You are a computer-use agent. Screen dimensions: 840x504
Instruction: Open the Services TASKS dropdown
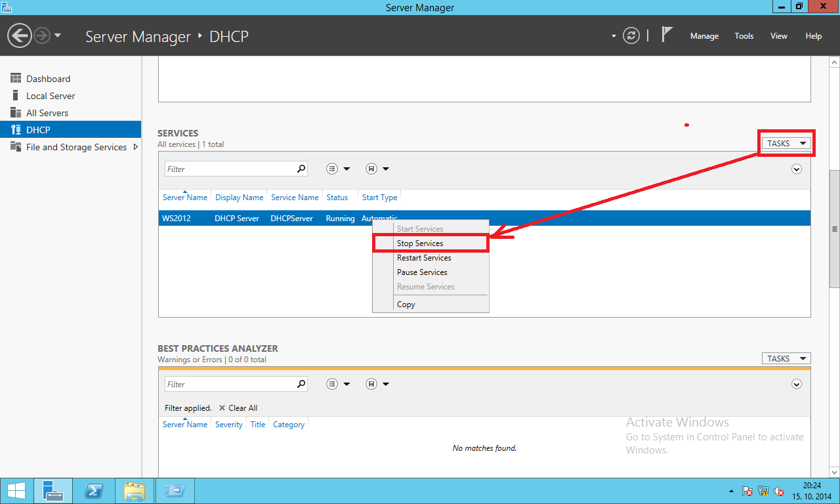coord(786,143)
